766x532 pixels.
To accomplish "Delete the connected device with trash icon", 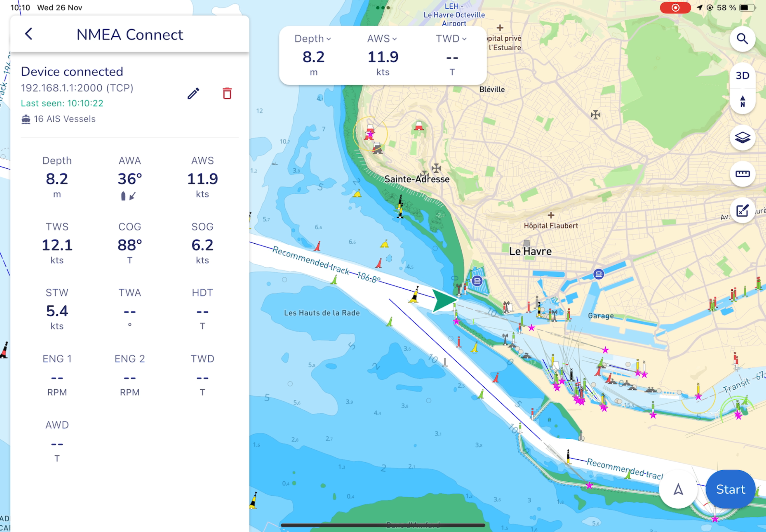I will coord(227,94).
